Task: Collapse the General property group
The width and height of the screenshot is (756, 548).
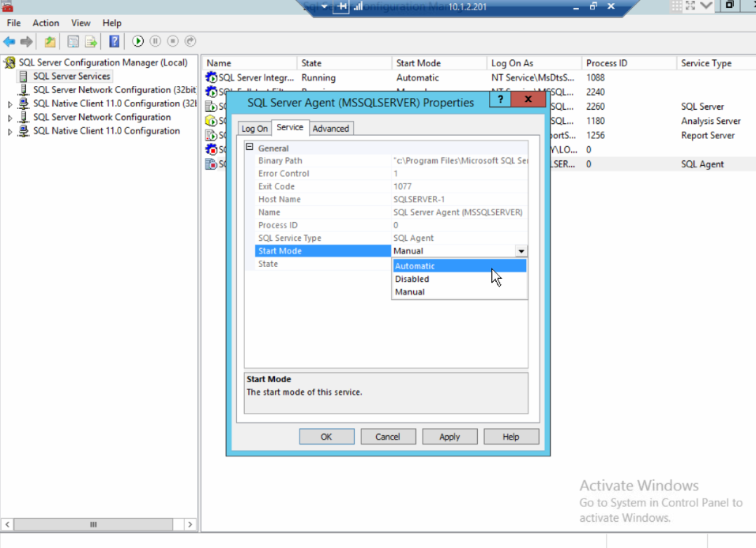Action: [x=250, y=147]
